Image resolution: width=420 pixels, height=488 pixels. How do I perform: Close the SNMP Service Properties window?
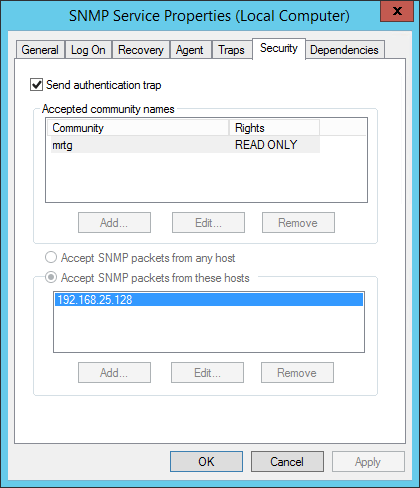coord(397,11)
